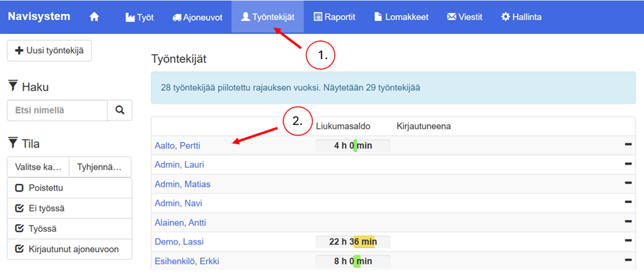This screenshot has width=644, height=276.
Task: Click the Uusi työntekijä button
Action: click(x=49, y=51)
